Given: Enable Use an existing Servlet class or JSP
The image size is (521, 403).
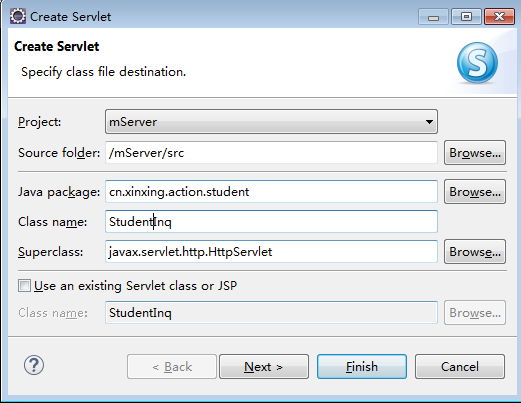Looking at the screenshot, I should pos(24,286).
